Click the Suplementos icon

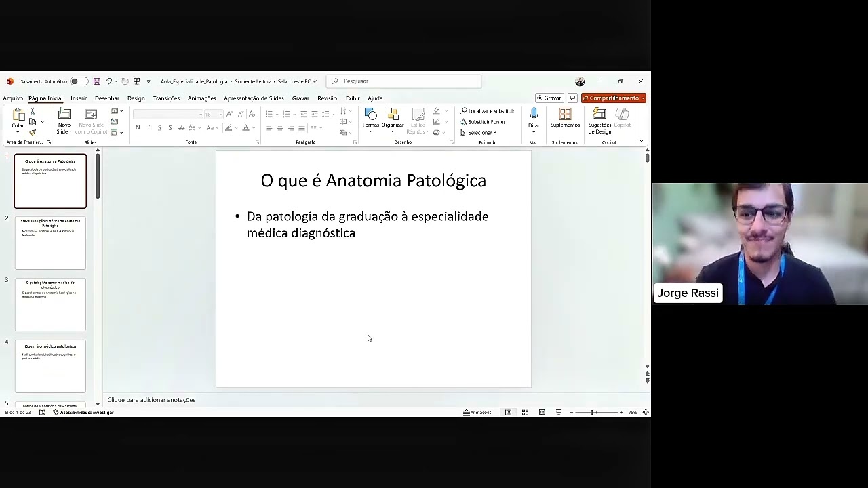coord(565,115)
